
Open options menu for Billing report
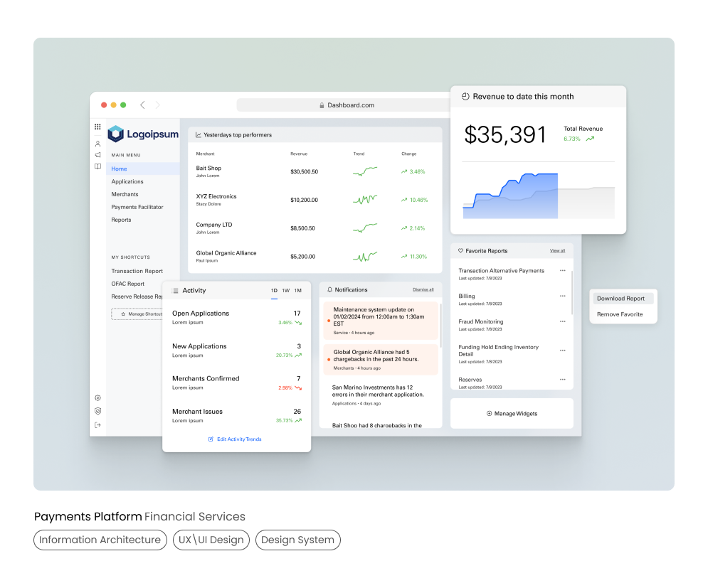point(562,296)
